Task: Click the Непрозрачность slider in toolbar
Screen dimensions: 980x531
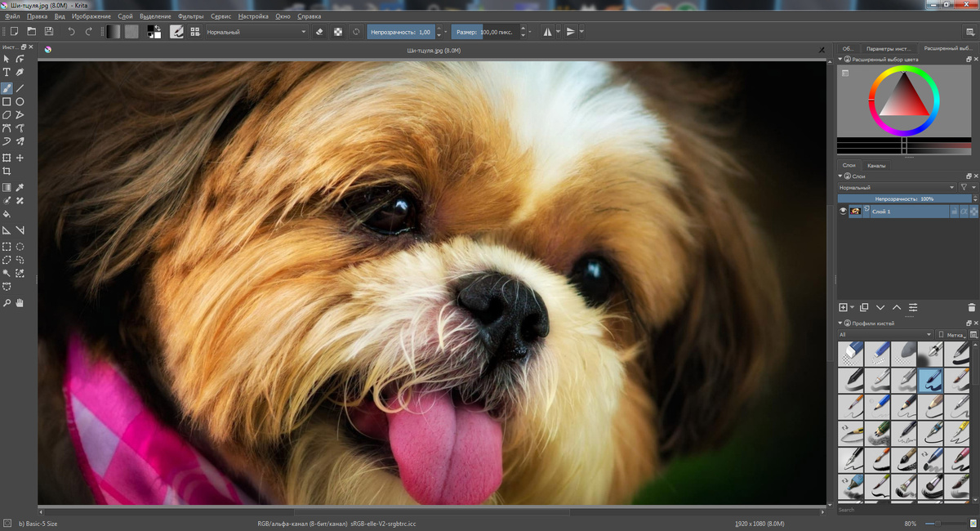Action: pos(400,32)
